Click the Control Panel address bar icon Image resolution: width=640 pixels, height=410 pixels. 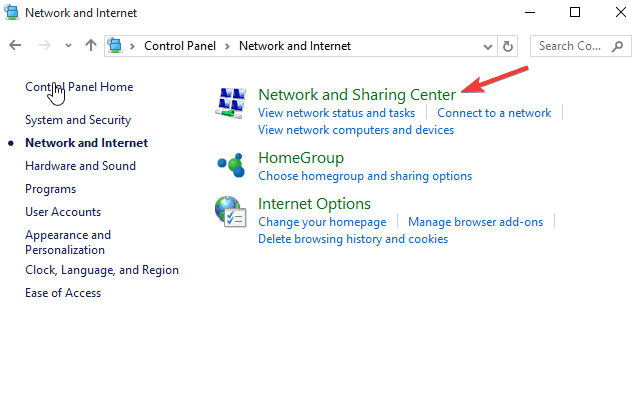pyautogui.click(x=116, y=46)
